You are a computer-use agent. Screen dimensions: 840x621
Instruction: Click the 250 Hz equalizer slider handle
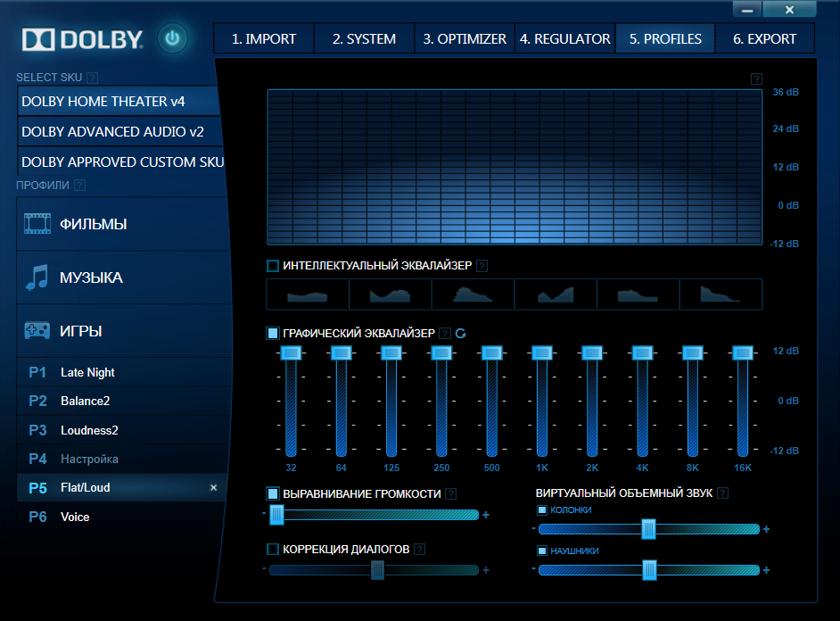click(441, 353)
